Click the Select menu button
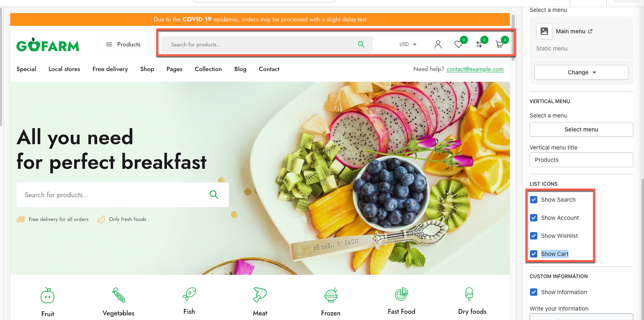Screen dimensions: 644x320 (581, 129)
